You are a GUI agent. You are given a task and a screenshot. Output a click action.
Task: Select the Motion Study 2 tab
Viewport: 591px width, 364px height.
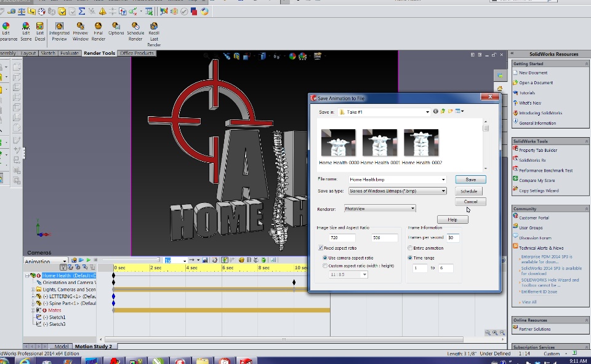pos(94,346)
